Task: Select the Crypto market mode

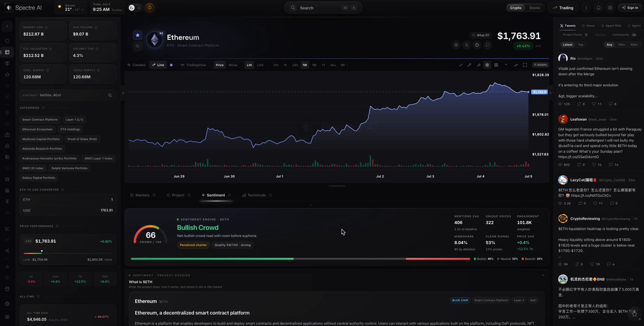Action: pos(516,8)
